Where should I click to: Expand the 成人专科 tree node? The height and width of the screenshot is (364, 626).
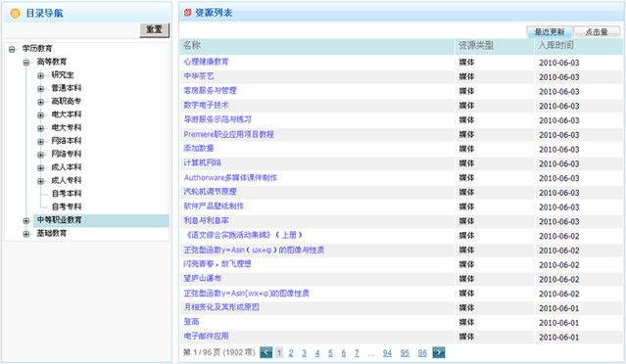(41, 181)
